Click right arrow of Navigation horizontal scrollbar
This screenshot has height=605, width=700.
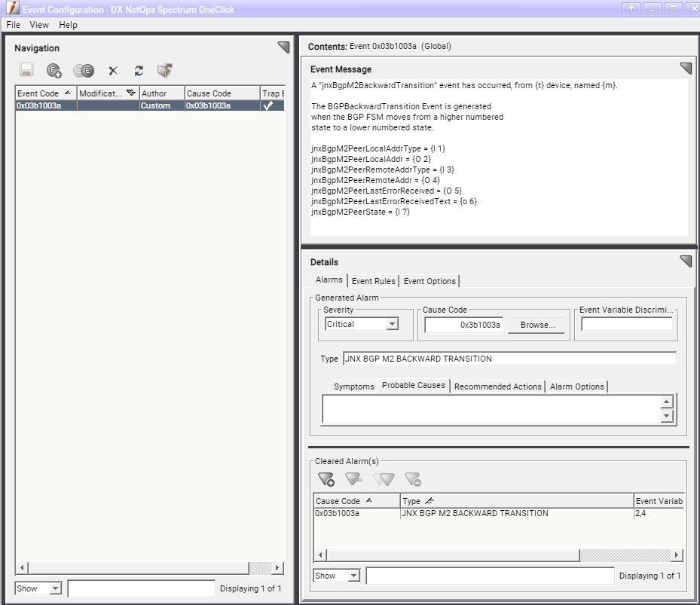[277, 567]
